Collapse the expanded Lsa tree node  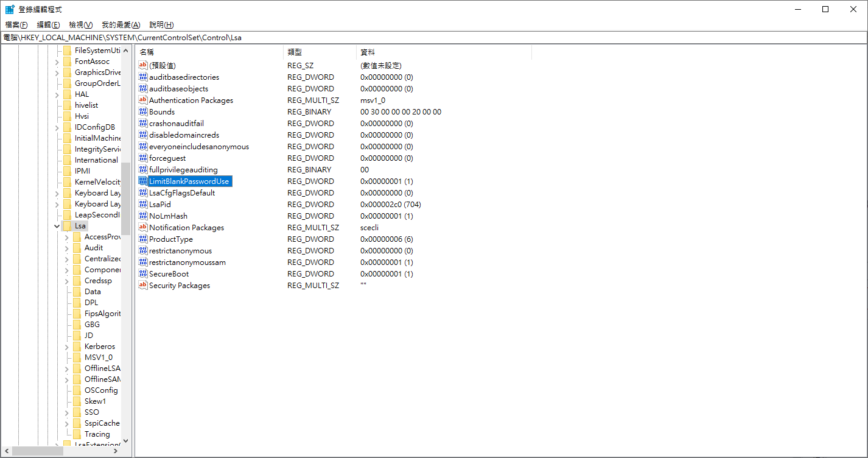tap(57, 226)
